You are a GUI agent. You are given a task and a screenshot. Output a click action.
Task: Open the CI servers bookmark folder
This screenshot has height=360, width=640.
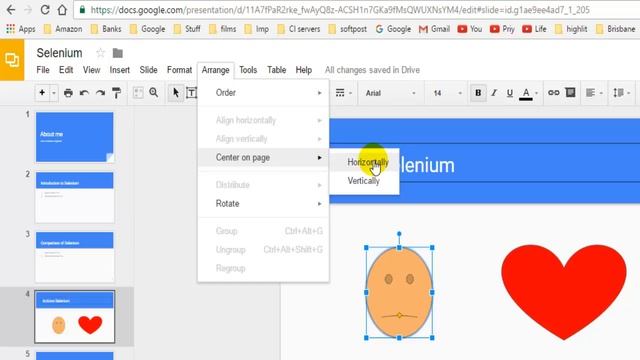point(299,29)
